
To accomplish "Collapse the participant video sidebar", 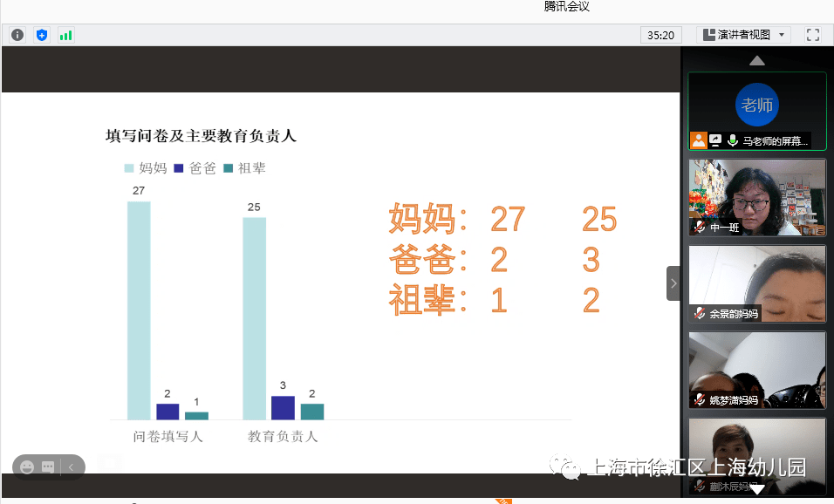I will [x=673, y=283].
